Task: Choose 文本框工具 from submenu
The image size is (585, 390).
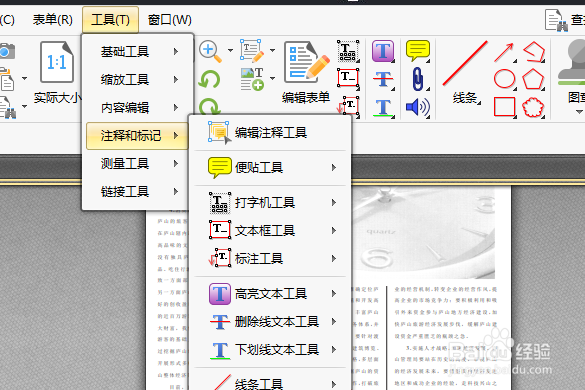Action: [x=270, y=231]
